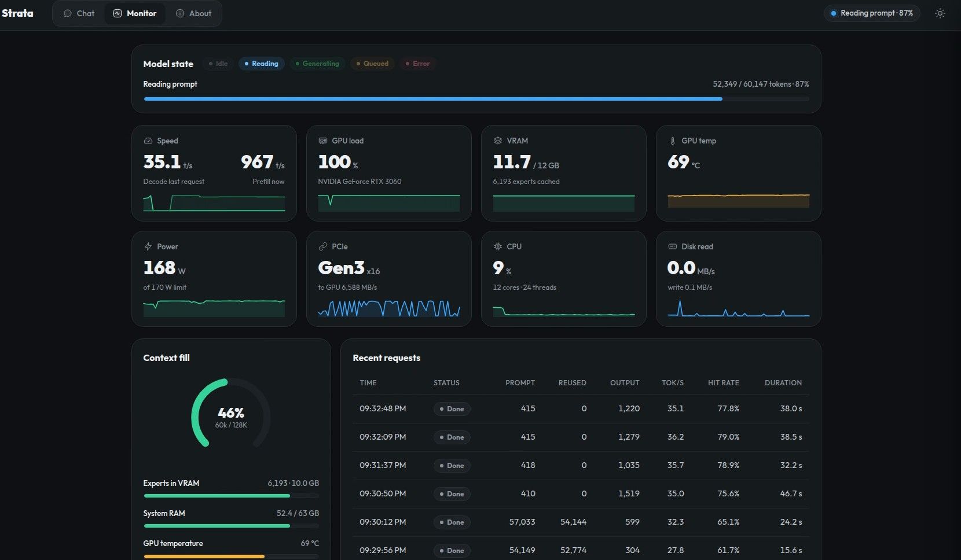Click the Experts in VRAM progress bar
The height and width of the screenshot is (560, 961).
(x=231, y=496)
